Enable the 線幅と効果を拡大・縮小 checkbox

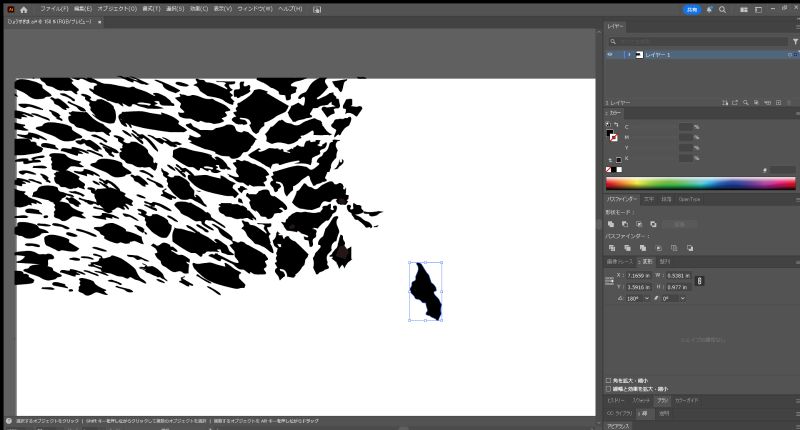[x=609, y=389]
